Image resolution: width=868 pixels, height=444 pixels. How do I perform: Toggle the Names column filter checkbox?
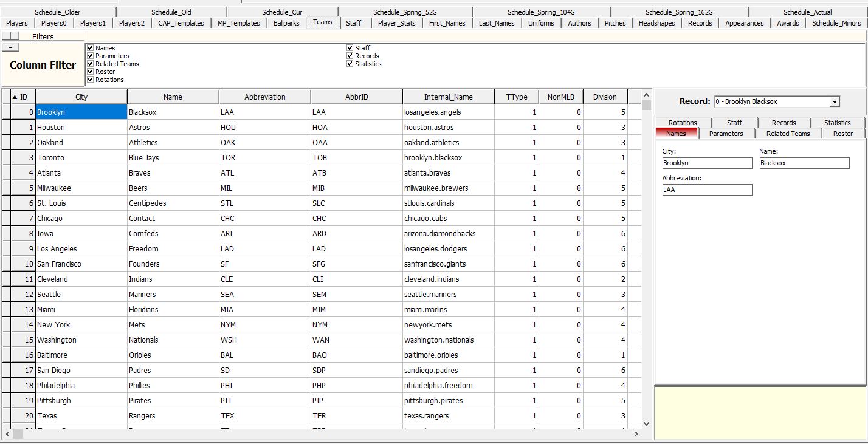(90, 48)
